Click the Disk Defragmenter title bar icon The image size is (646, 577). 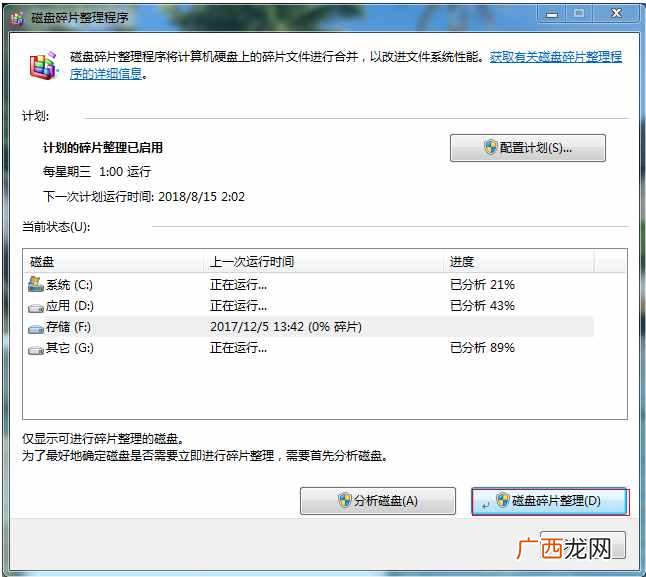pos(17,18)
